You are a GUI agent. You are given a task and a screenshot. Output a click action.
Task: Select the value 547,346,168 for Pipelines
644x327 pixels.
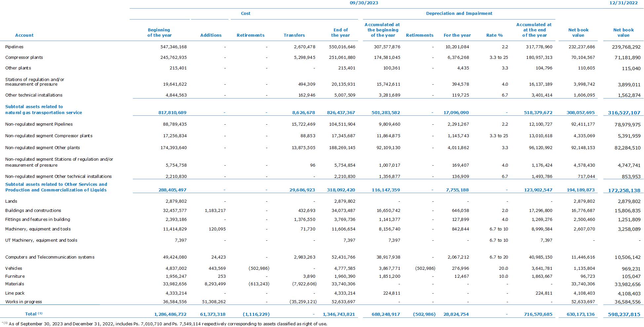(174, 47)
